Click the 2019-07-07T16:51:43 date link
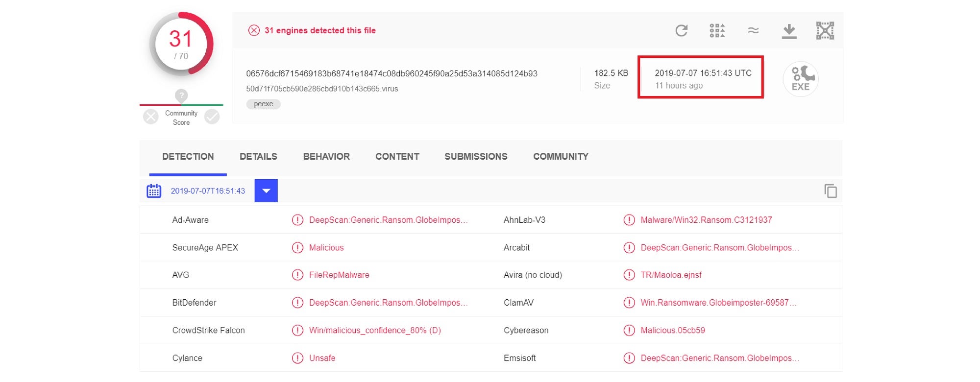 (208, 191)
